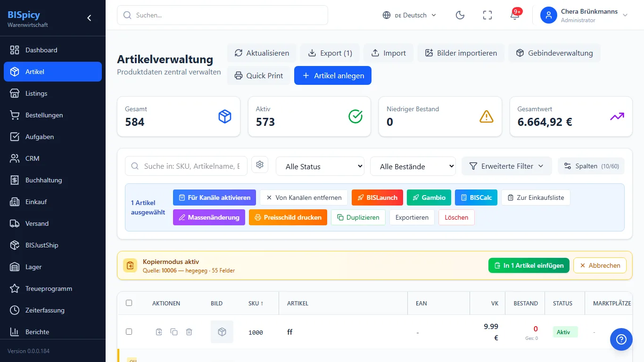Sort by the SKU column header
Viewport: 644px width, 362px height.
pos(256,303)
